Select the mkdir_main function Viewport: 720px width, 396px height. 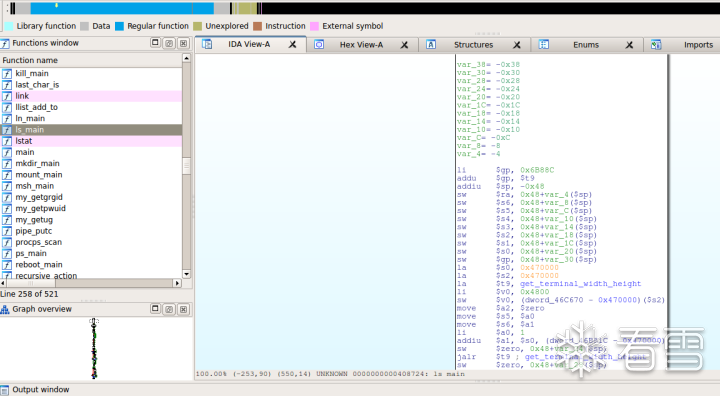click(91, 164)
